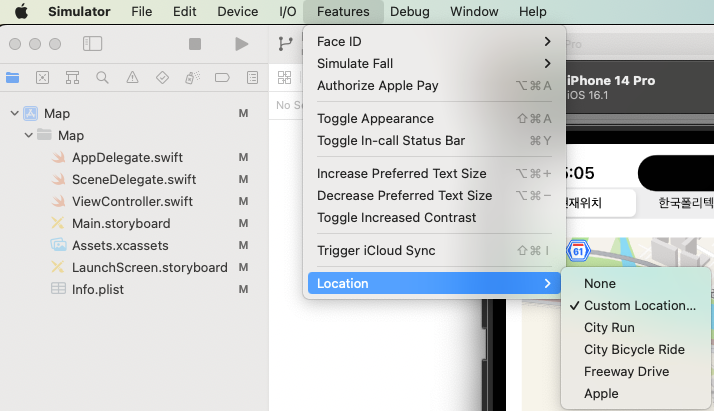Open the Debug menu
This screenshot has height=411, width=714.
[410, 11]
